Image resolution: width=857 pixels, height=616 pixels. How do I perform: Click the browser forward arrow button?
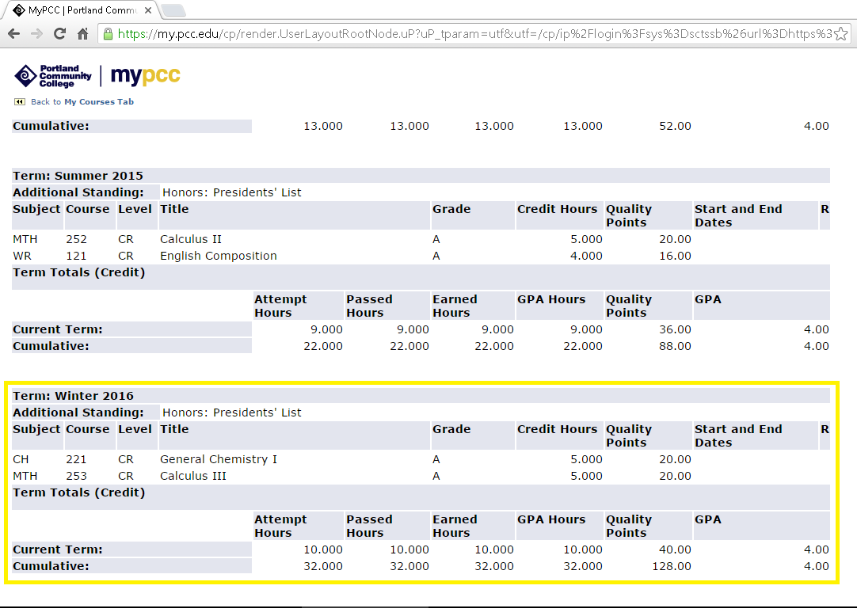click(36, 34)
